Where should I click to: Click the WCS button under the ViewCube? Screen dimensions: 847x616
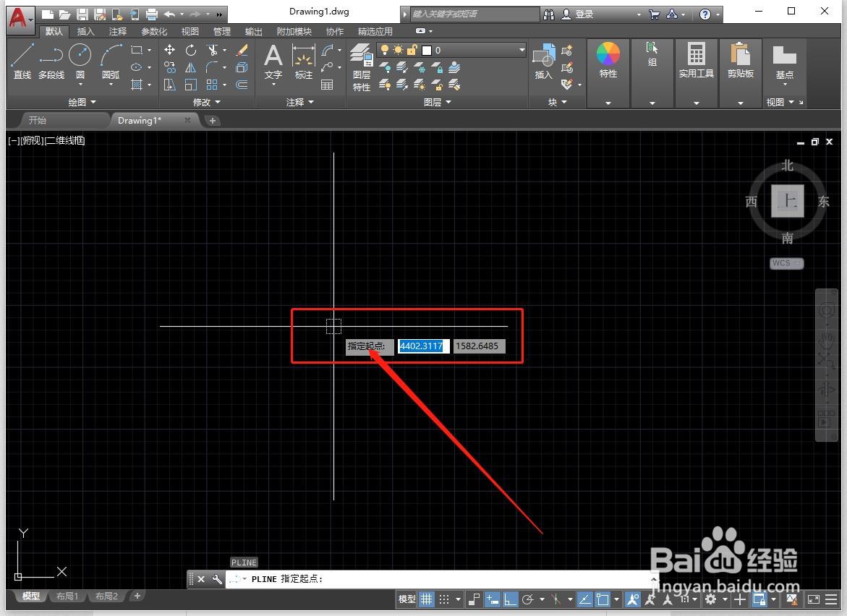[x=786, y=263]
